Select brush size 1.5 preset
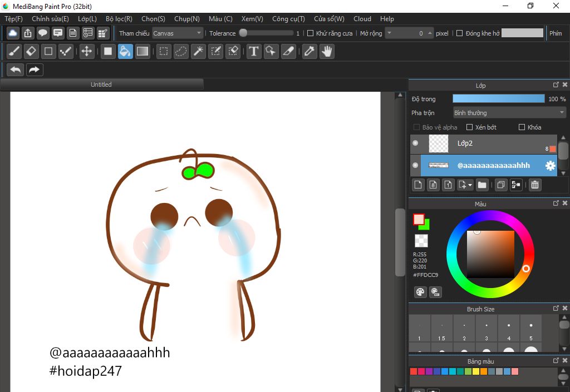The width and height of the screenshot is (570, 392). [x=441, y=328]
